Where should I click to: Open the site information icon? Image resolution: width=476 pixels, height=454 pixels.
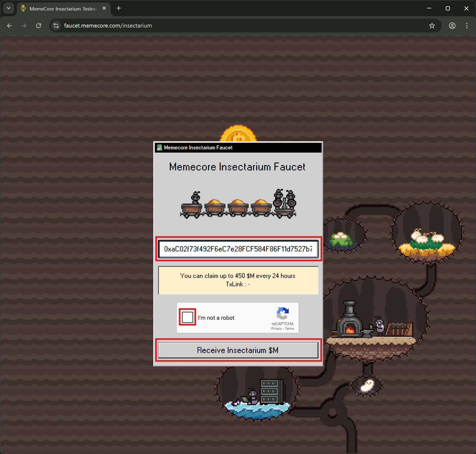(x=56, y=26)
